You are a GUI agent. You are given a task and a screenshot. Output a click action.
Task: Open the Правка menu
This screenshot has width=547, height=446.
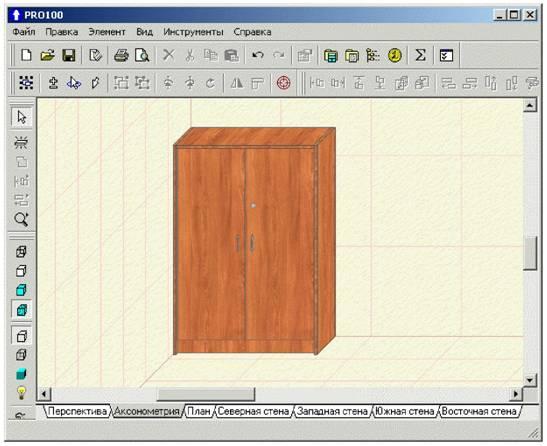pos(62,32)
